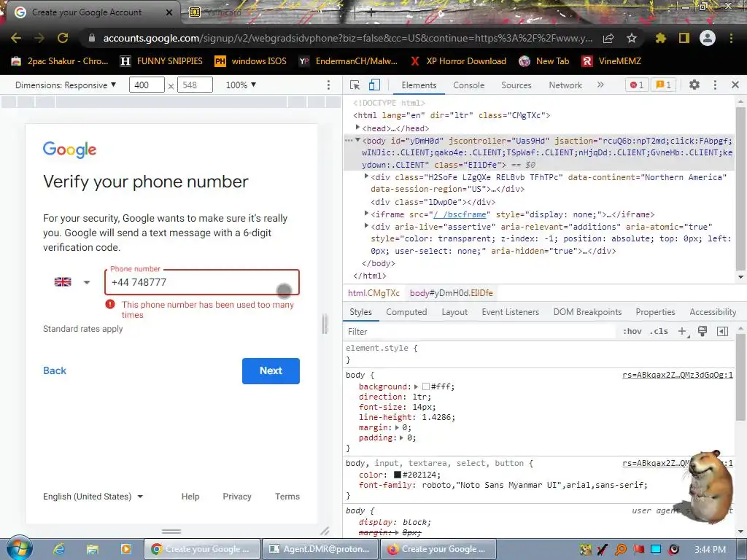Open the 2pac Shakur bookmark

click(60, 61)
